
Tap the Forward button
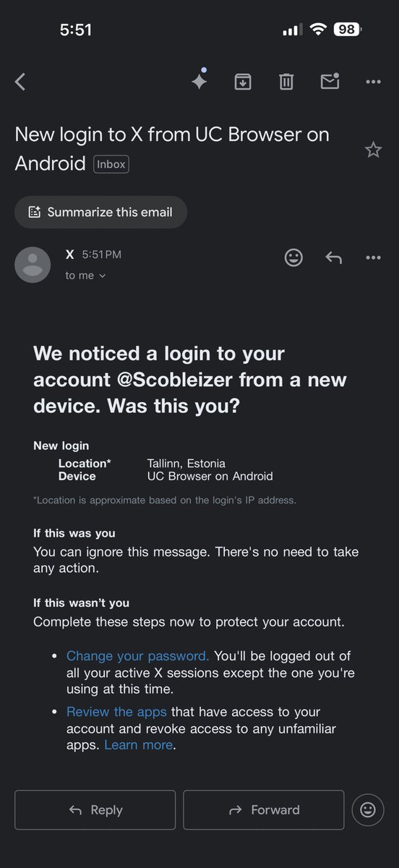264,810
